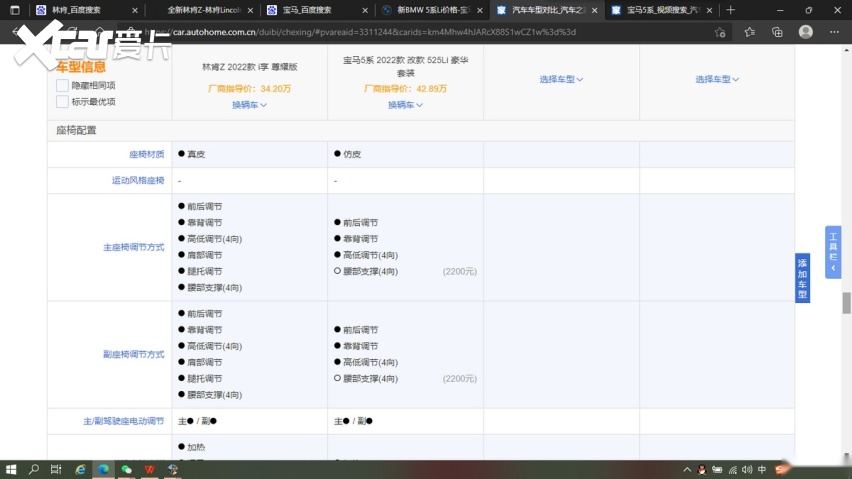
Task: Switch to Microsoft Edge taskbar icon
Action: [103, 470]
